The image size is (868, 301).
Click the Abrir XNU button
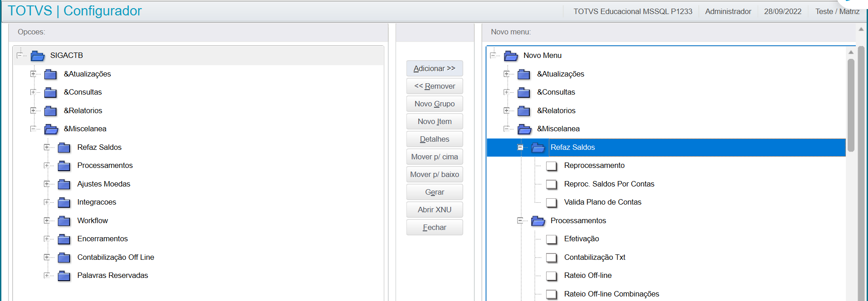(434, 210)
